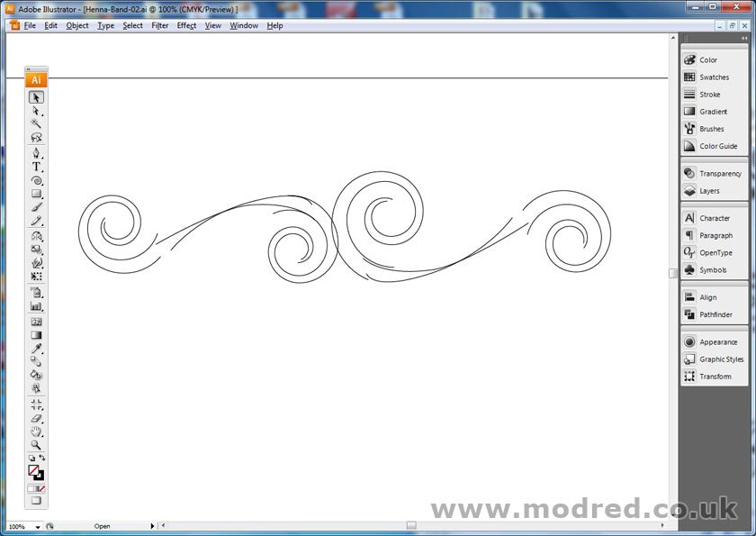Select the Zoom tool

[34, 443]
